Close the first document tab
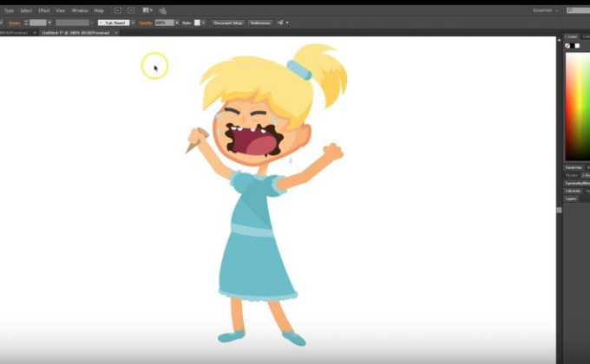 (x=35, y=33)
